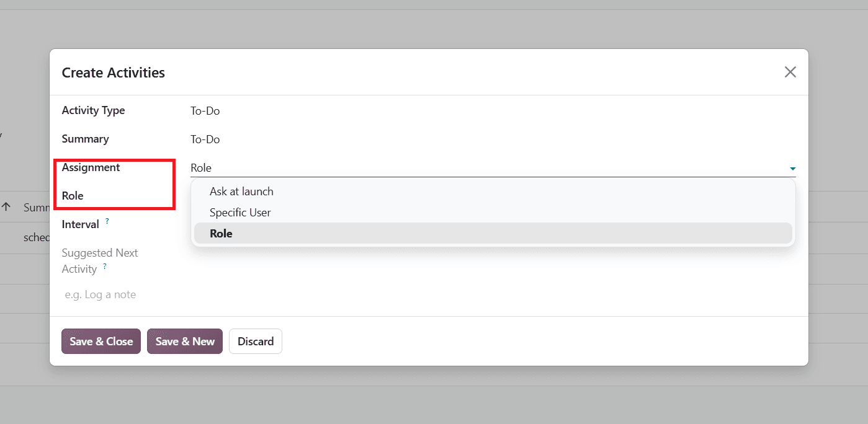Click the 'Suggested Next Activity' label
Image resolution: width=868 pixels, height=424 pixels.
[x=100, y=261]
